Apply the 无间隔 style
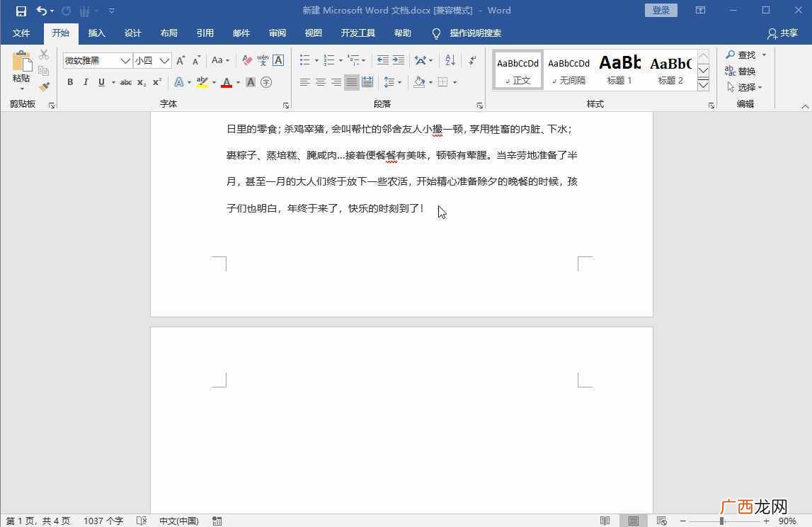The image size is (812, 527). [x=568, y=70]
